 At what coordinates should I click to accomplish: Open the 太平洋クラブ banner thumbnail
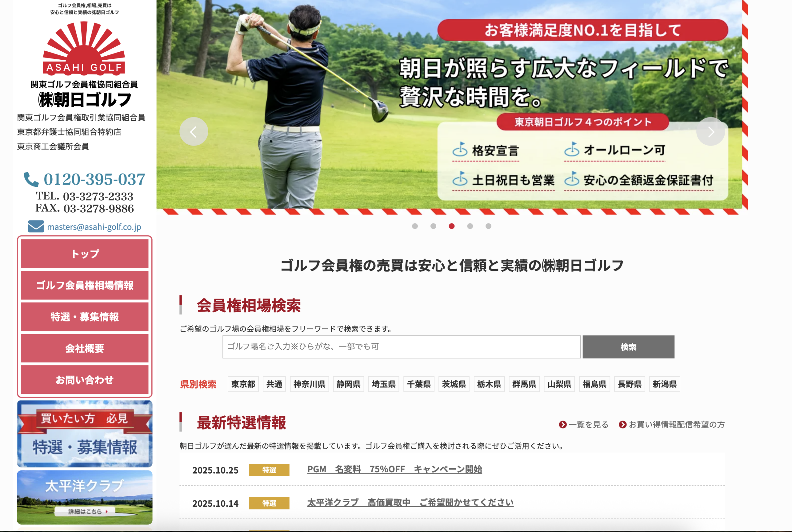point(84,497)
